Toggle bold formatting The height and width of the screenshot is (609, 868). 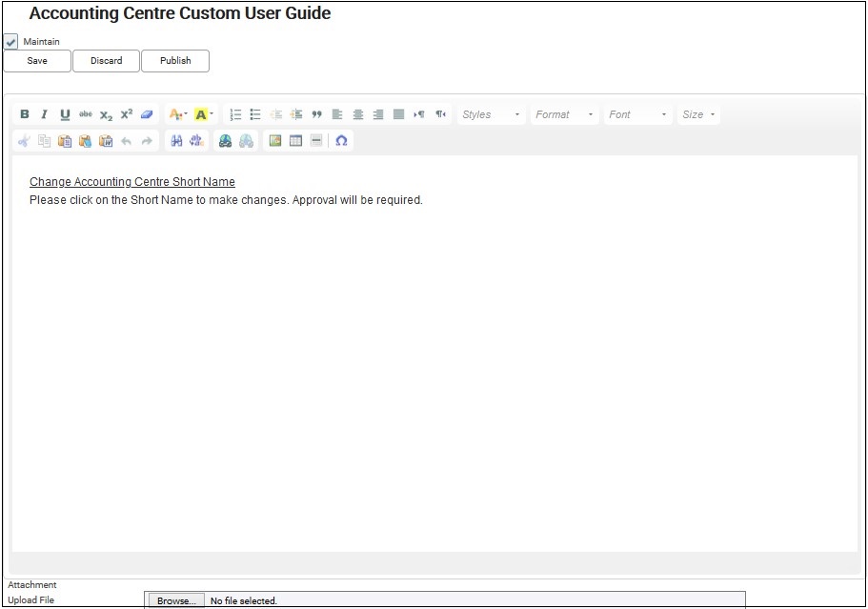(25, 114)
